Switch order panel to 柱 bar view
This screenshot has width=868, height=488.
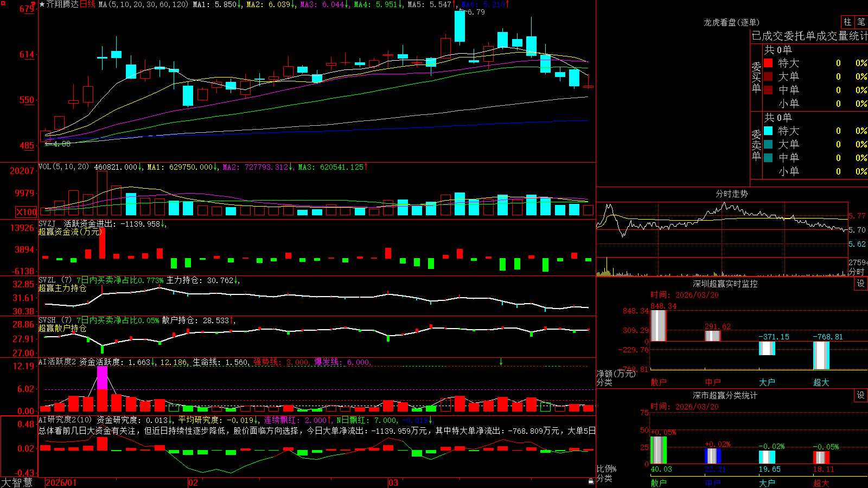(847, 22)
